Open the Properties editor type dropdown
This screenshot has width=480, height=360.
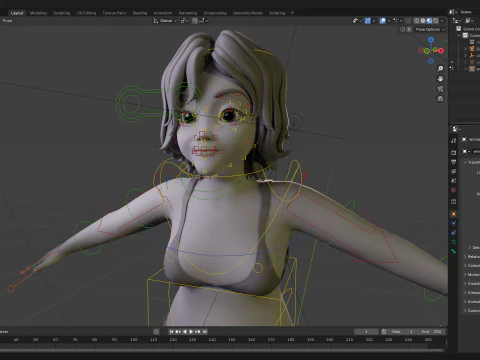456,129
